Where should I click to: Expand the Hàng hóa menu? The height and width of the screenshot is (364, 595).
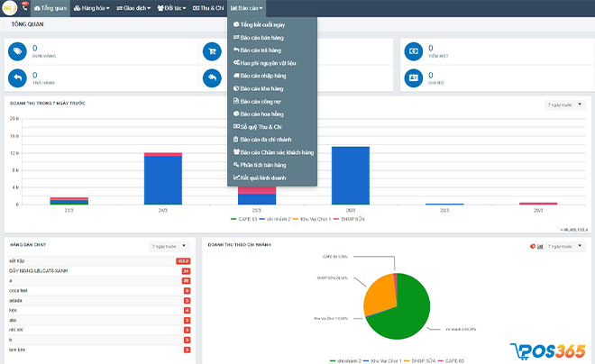click(x=91, y=8)
